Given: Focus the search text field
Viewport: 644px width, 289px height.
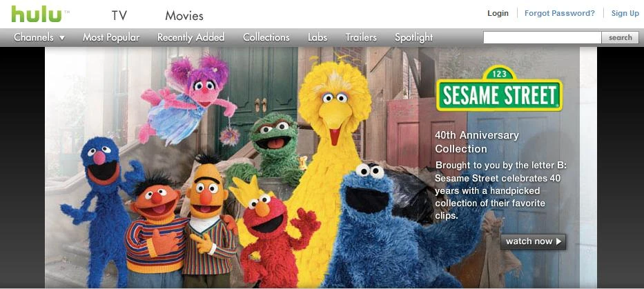Looking at the screenshot, I should [x=542, y=37].
